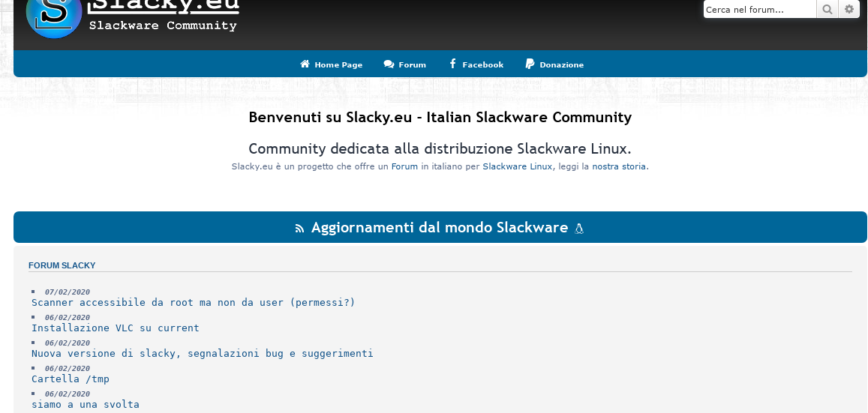
Task: Open the 'FORUM SLACKY' section heading link
Action: (x=62, y=265)
